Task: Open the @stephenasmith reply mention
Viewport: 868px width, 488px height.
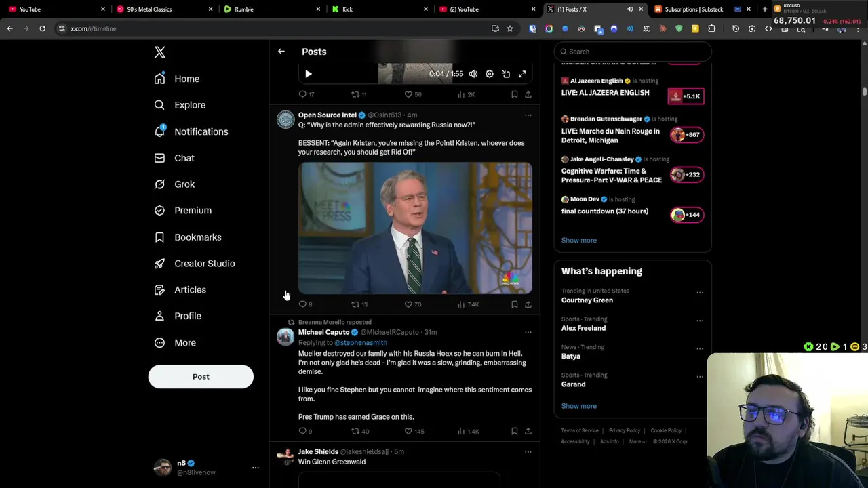Action: point(361,343)
